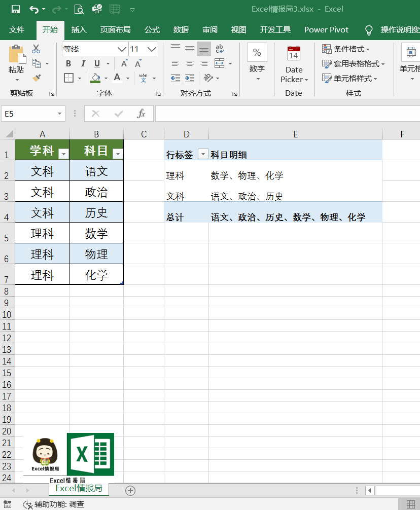Click the Bottom Align icon

tap(204, 49)
